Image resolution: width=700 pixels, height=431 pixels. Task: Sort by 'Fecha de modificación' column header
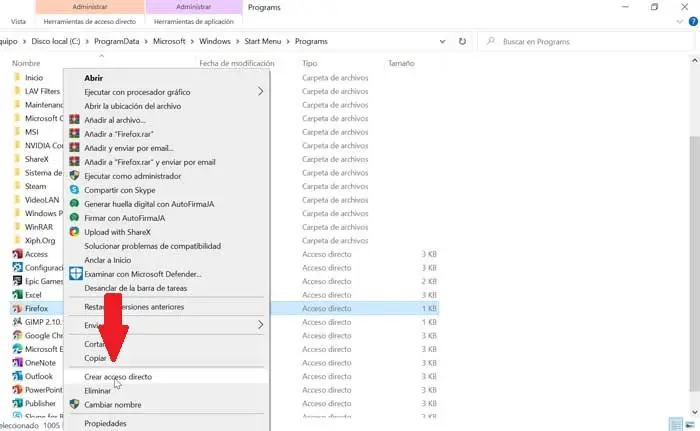coord(237,63)
